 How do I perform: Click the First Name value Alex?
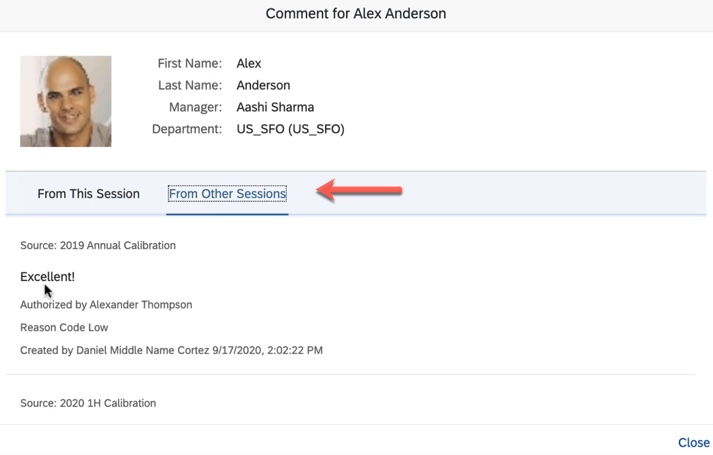(249, 63)
